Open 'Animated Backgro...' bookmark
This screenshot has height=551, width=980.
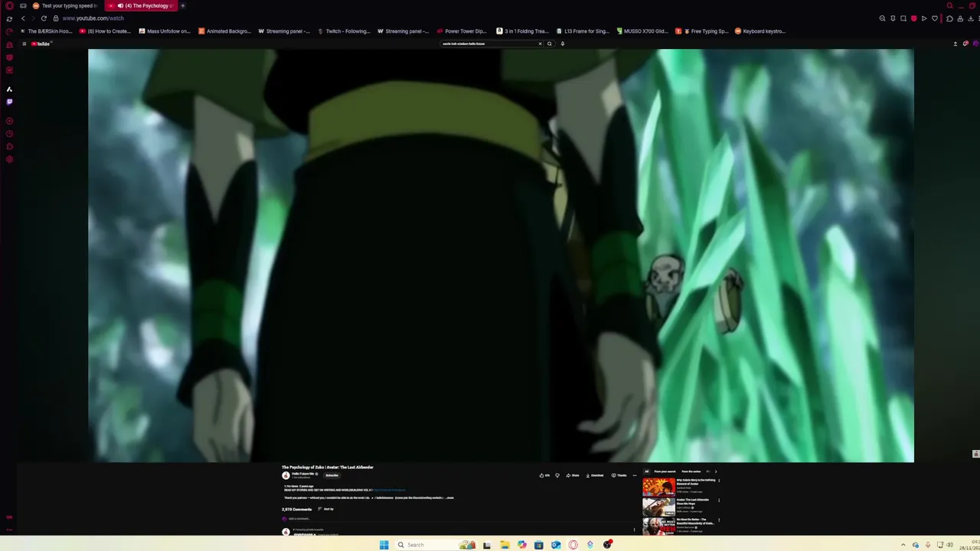point(224,31)
